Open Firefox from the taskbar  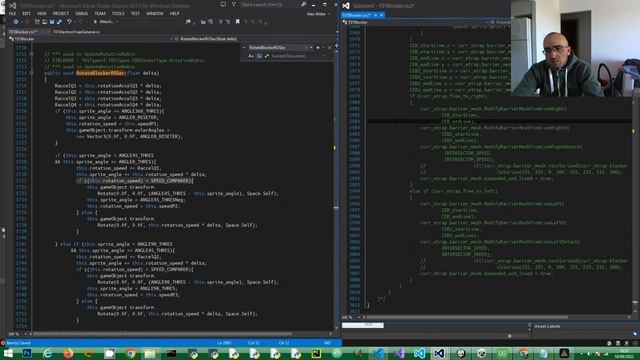68,353
